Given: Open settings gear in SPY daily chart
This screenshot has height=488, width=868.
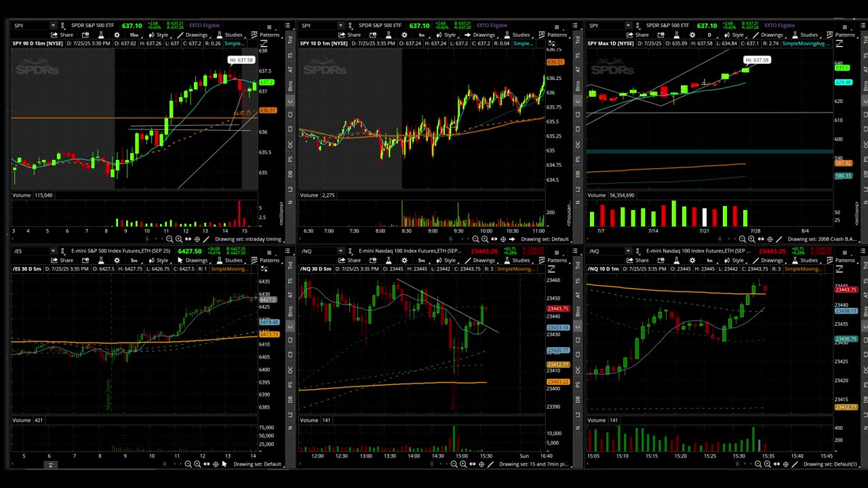Looking at the screenshot, I should (692, 35).
